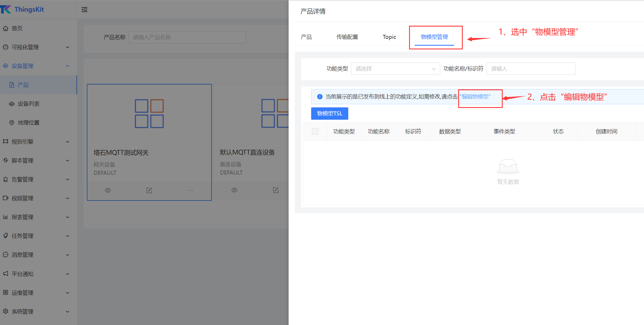Click the 功能名称/标识符 input field
Image resolution: width=644 pixels, height=325 pixels.
click(x=531, y=69)
